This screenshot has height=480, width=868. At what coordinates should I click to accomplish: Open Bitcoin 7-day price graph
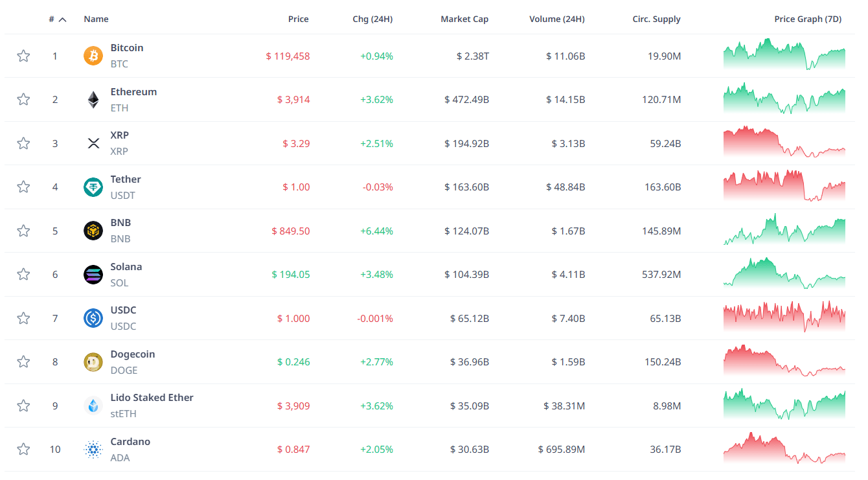pos(784,54)
